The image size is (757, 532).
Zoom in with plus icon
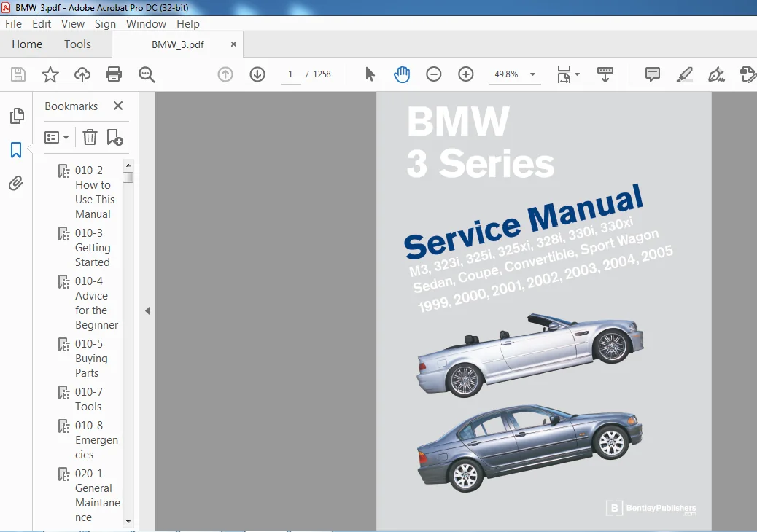(465, 74)
